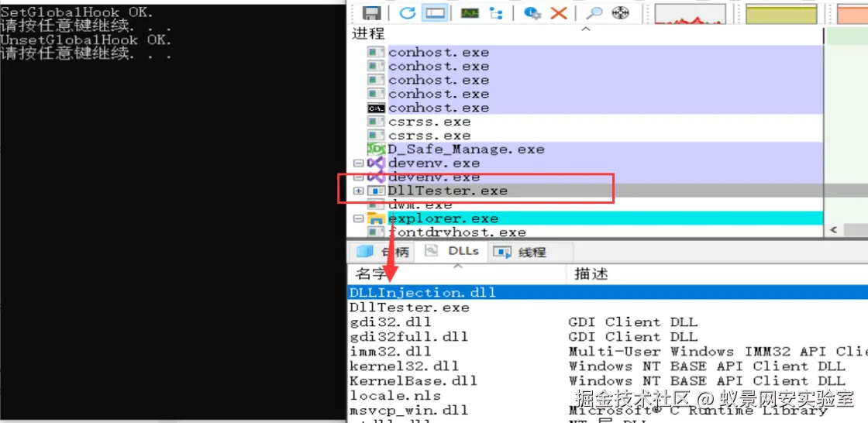868x423 pixels.
Task: Select the gdi32full.dll row
Action: click(x=409, y=337)
